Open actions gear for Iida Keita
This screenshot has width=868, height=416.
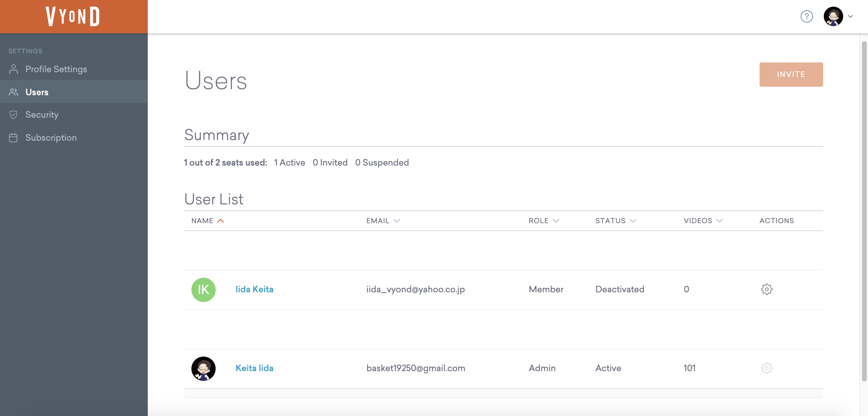click(767, 290)
